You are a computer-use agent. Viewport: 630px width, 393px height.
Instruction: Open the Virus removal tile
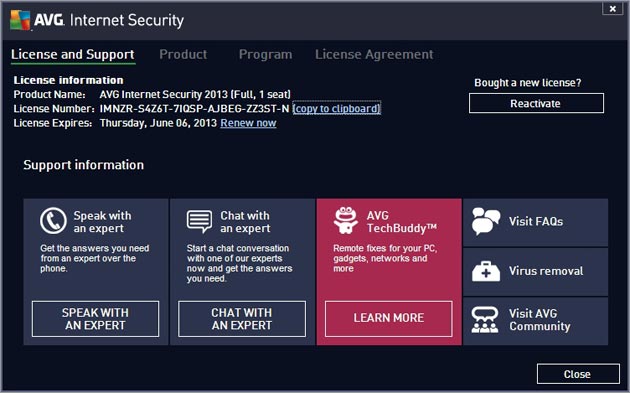click(x=535, y=272)
